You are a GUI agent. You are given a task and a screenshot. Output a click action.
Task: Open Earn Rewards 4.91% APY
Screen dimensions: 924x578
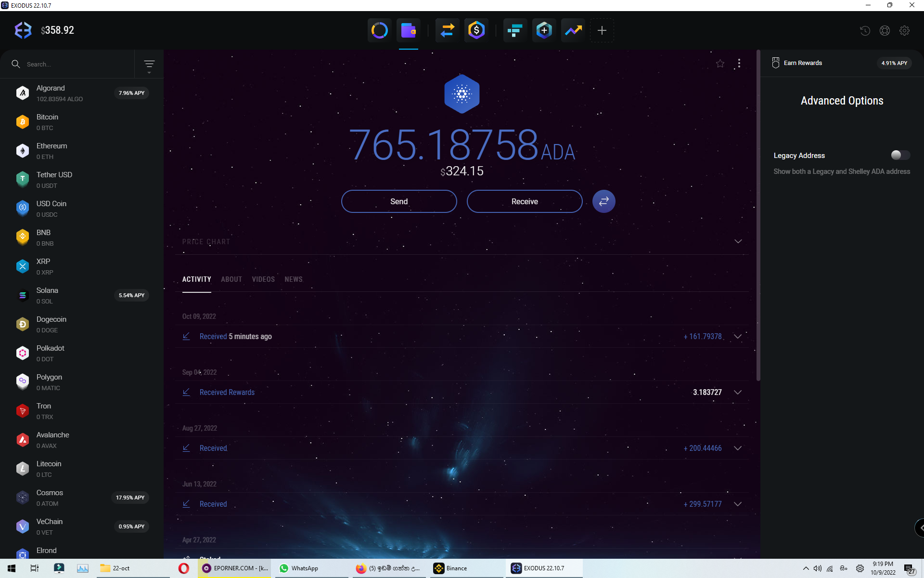pos(842,63)
